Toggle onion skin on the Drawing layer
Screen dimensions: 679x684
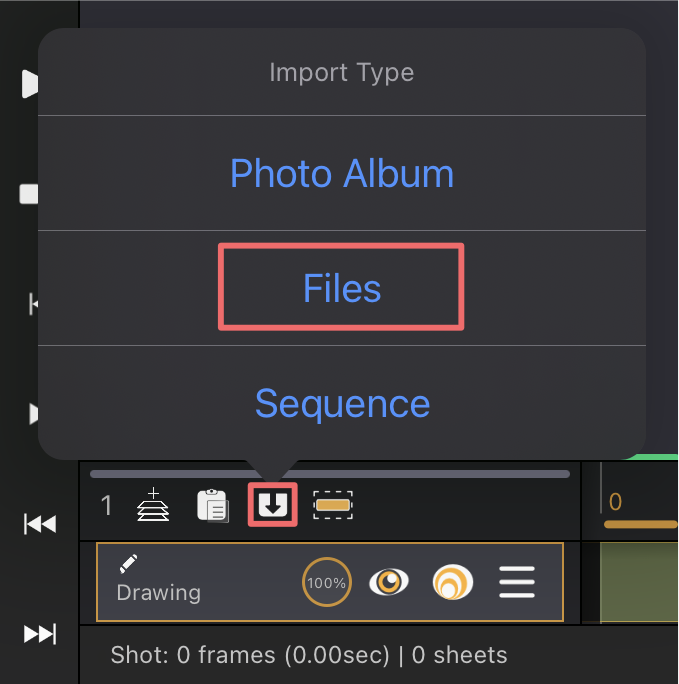453,582
